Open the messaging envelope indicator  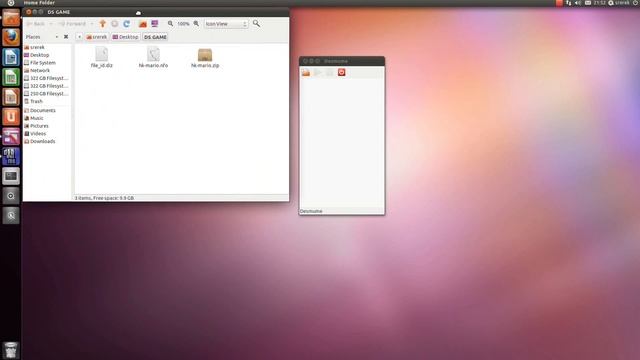tap(588, 3)
